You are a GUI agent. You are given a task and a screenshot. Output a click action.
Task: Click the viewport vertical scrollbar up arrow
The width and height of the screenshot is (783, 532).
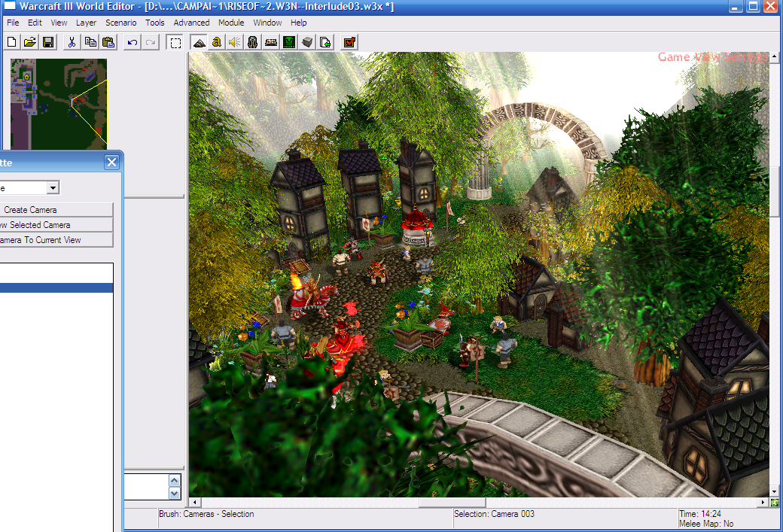(x=775, y=57)
